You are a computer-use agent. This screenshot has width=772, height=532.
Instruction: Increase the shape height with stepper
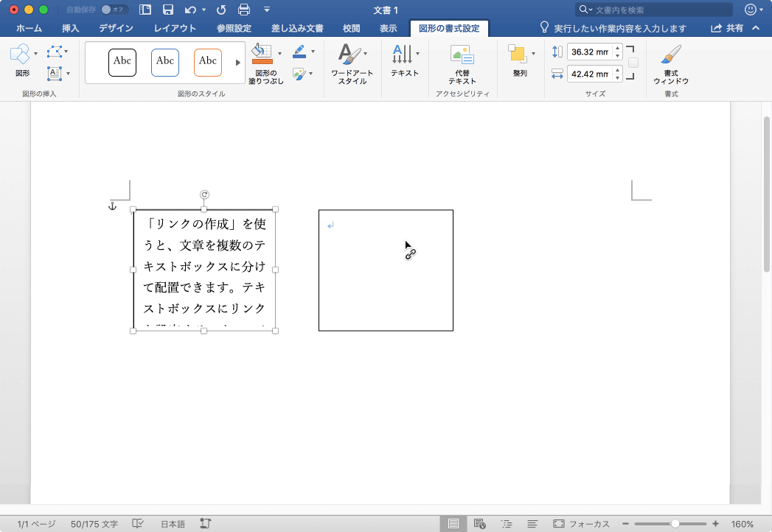click(617, 48)
